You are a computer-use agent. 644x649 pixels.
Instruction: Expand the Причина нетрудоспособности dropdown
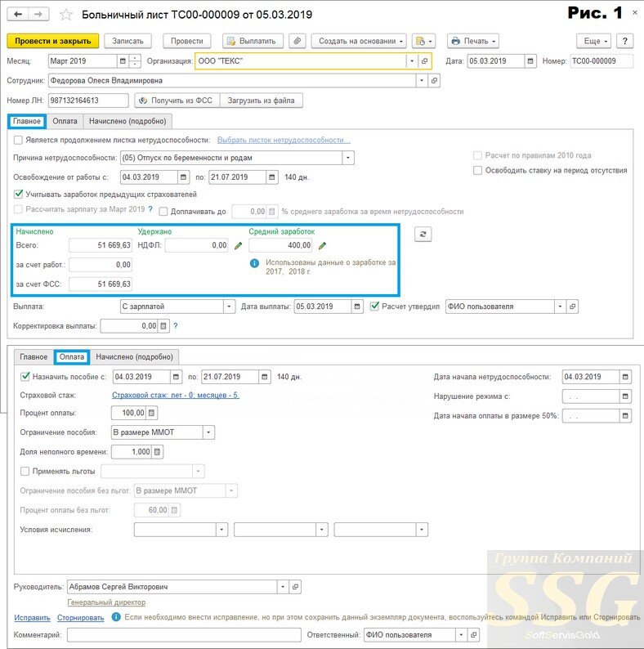pos(348,158)
